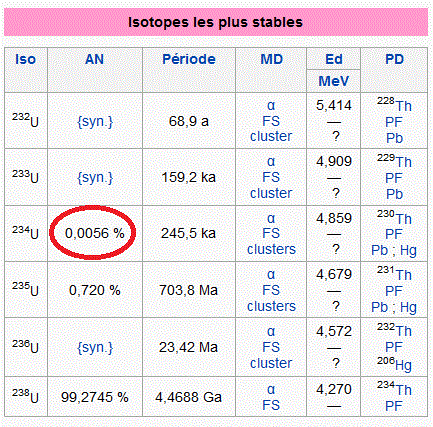
Task: Open the Hg link in 234U row
Action: [408, 251]
